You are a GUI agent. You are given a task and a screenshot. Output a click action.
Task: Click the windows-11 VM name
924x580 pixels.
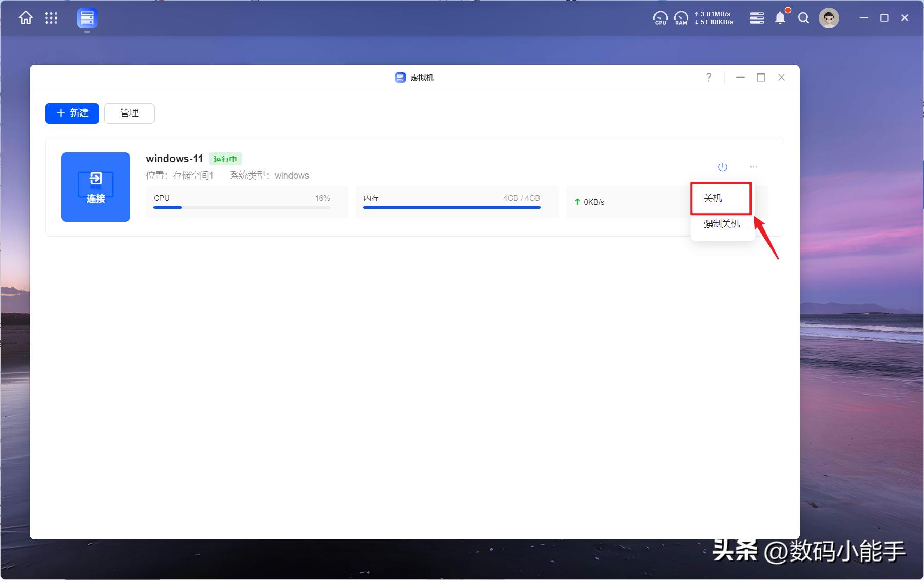[175, 159]
